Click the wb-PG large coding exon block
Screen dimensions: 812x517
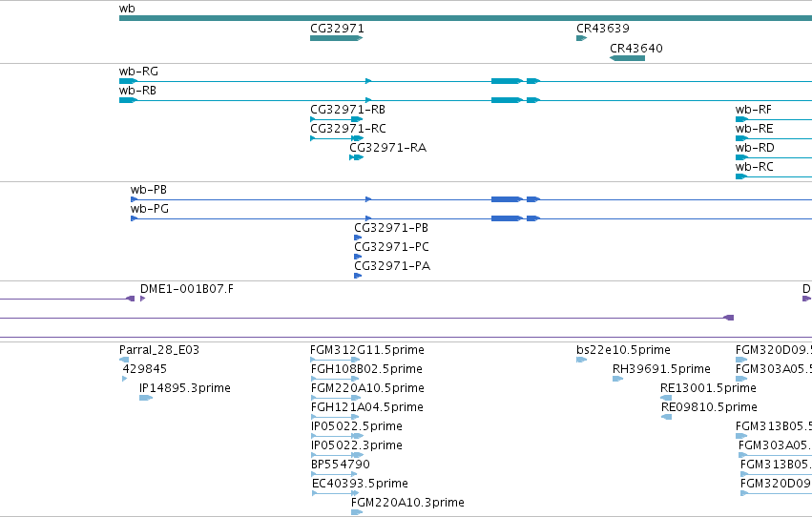click(x=507, y=218)
